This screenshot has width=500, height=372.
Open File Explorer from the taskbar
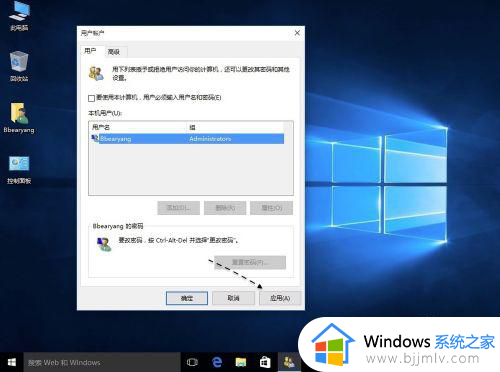pyautogui.click(x=241, y=362)
